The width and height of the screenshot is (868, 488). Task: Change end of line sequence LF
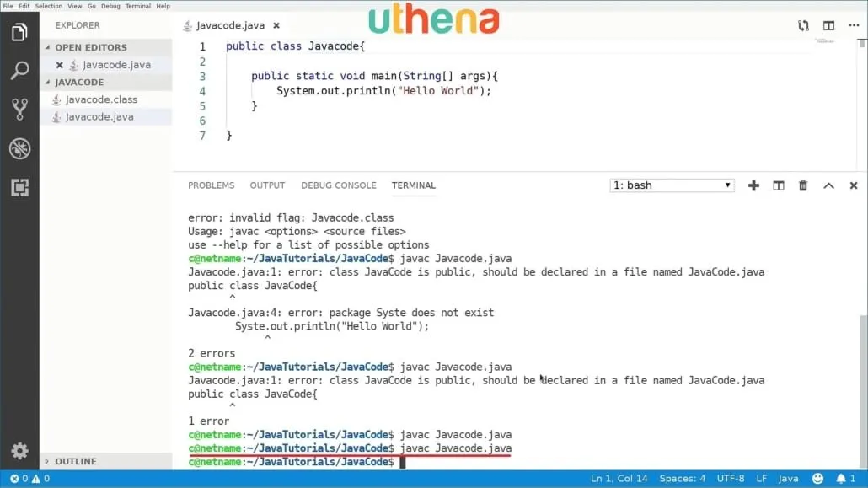pos(762,479)
